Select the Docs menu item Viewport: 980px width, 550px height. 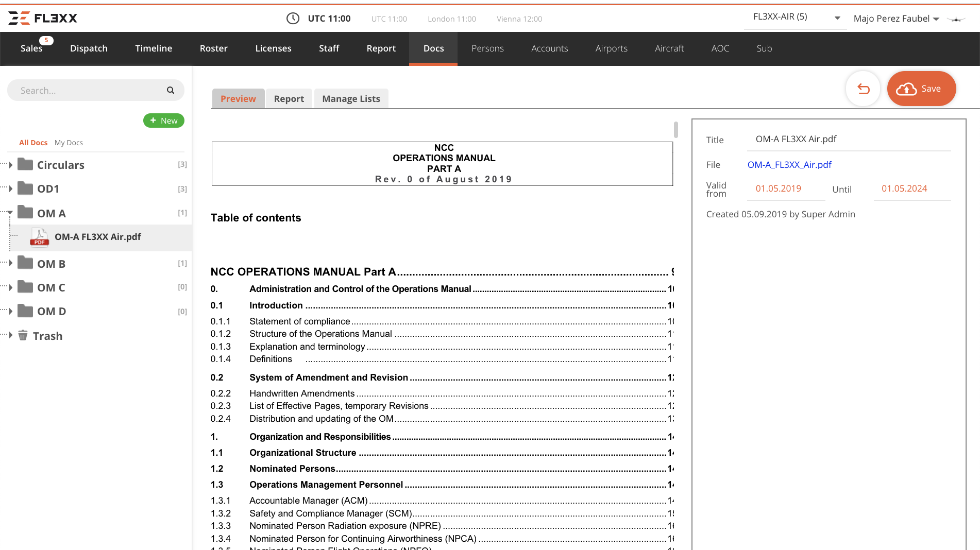point(433,48)
